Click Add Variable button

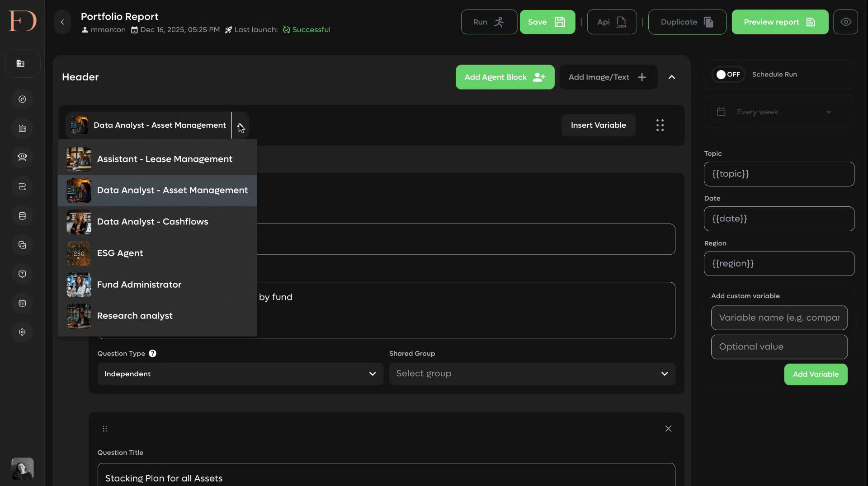point(816,374)
